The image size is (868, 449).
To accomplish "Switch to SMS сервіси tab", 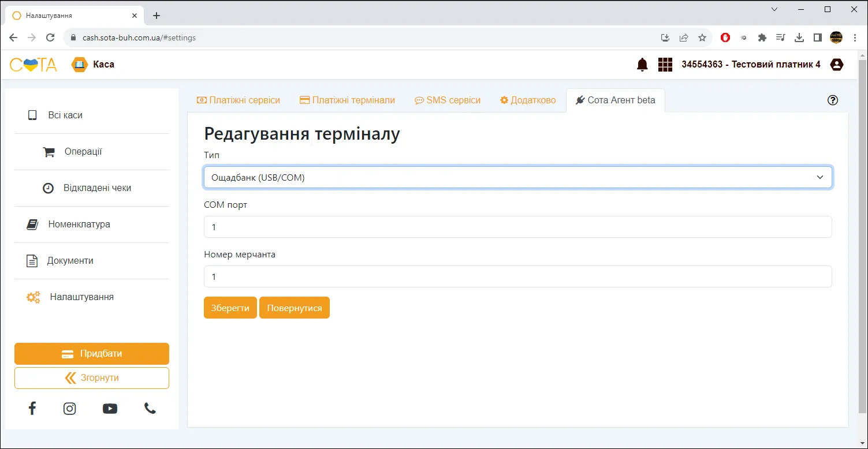I will click(x=448, y=100).
